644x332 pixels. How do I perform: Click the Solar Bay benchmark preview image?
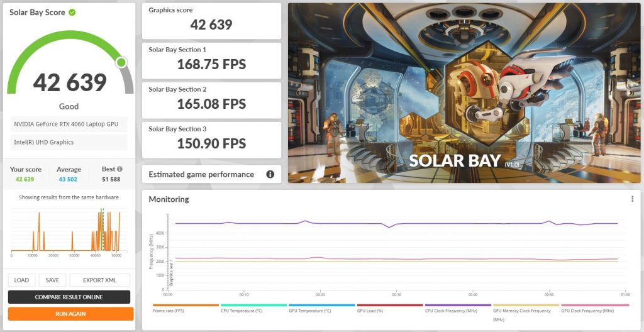tap(464, 93)
